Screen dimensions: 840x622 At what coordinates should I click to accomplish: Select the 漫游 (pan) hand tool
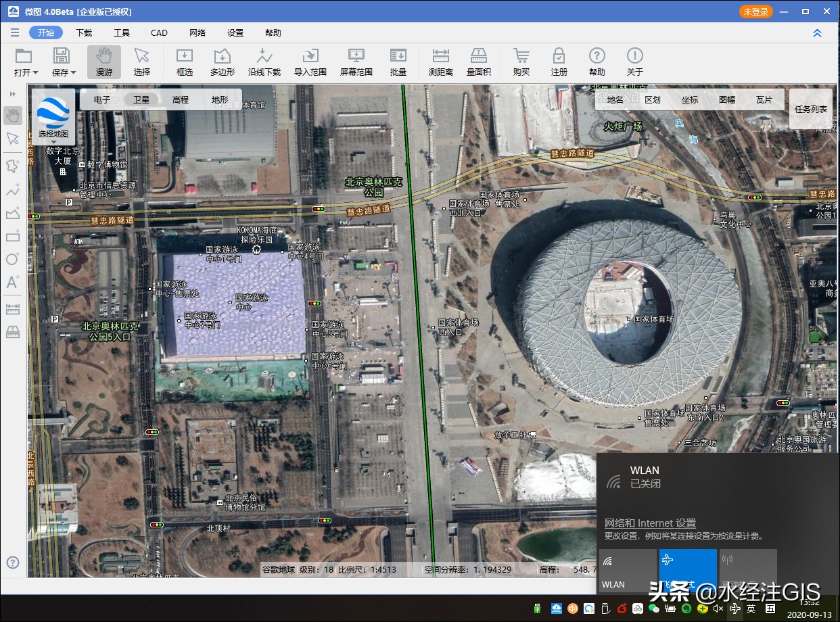(x=103, y=62)
